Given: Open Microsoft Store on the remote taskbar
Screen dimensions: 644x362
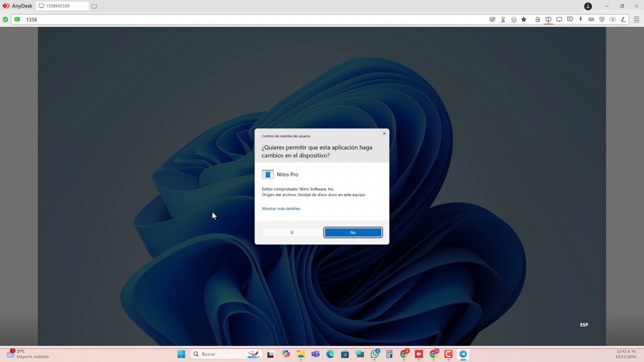Looking at the screenshot, I should point(345,354).
